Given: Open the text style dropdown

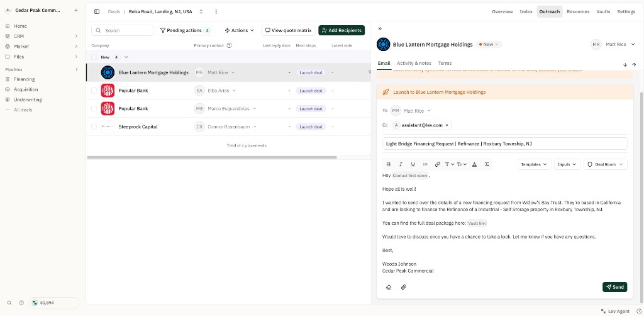Looking at the screenshot, I should point(449,164).
